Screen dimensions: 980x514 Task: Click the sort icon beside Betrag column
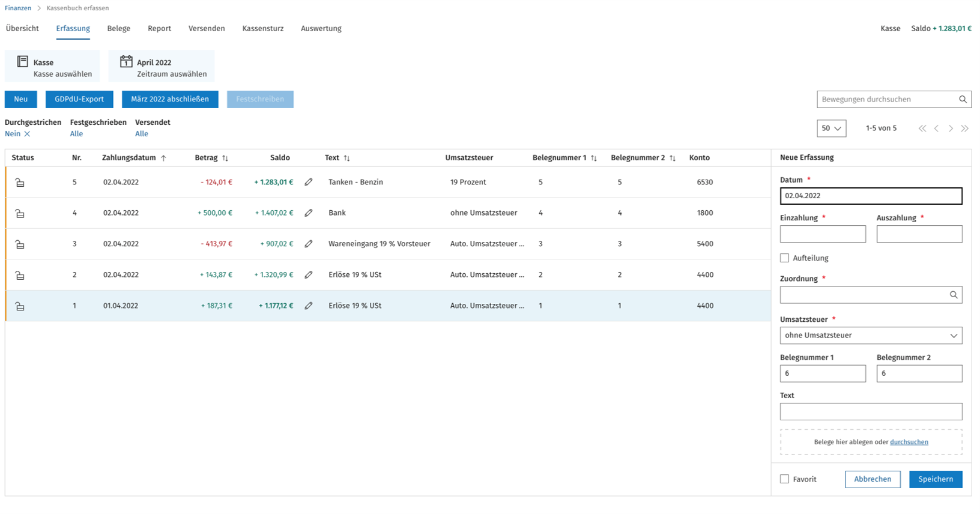(x=225, y=158)
